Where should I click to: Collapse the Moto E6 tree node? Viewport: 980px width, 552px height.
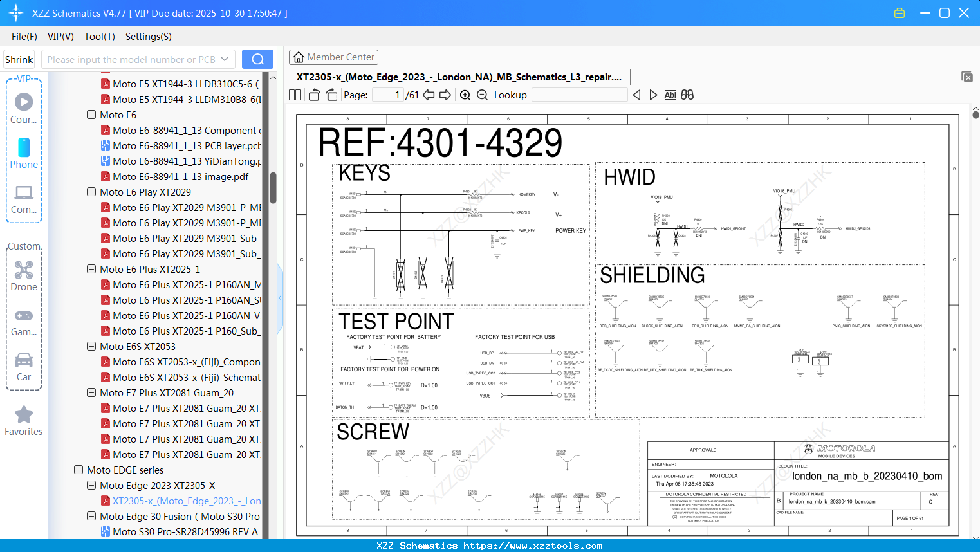(x=91, y=115)
